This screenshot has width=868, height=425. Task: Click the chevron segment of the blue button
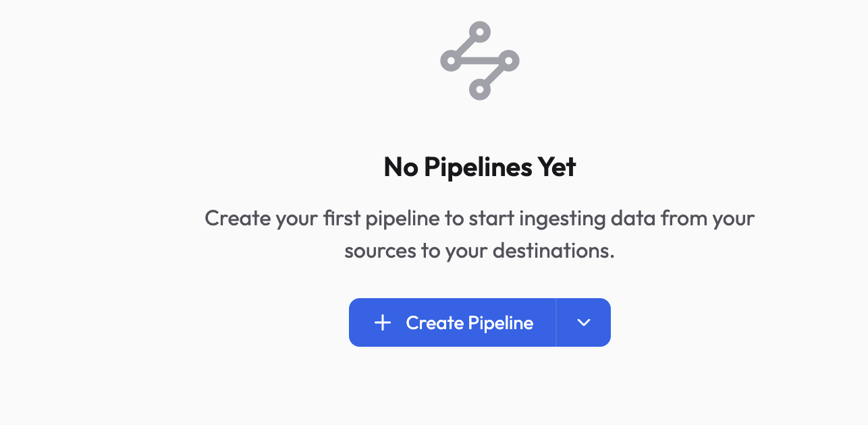[582, 322]
